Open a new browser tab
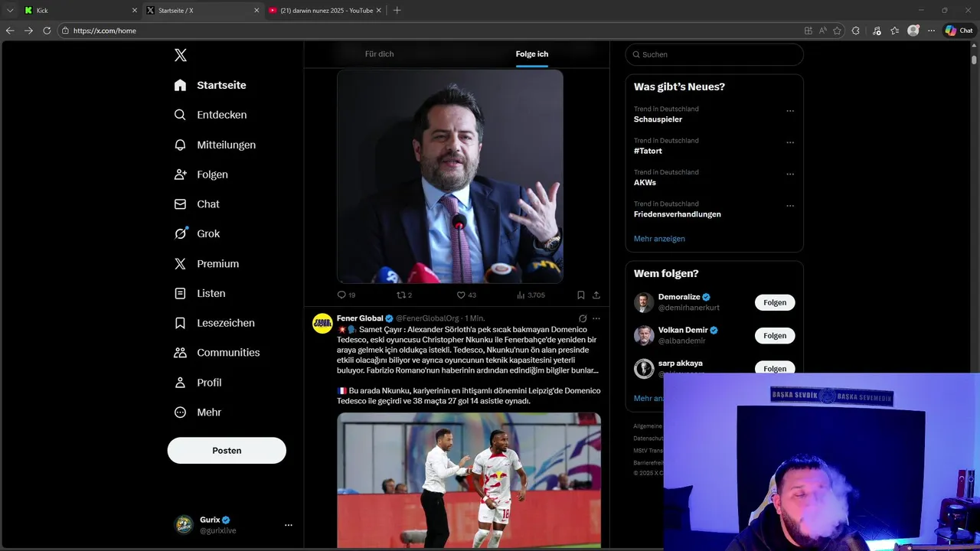The width and height of the screenshot is (980, 551). coord(397,11)
